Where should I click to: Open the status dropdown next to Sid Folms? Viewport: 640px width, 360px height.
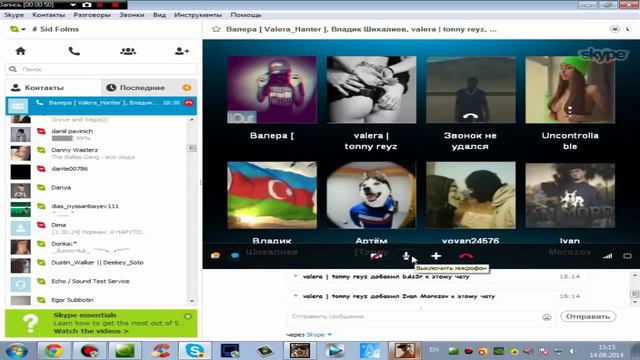[x=23, y=29]
